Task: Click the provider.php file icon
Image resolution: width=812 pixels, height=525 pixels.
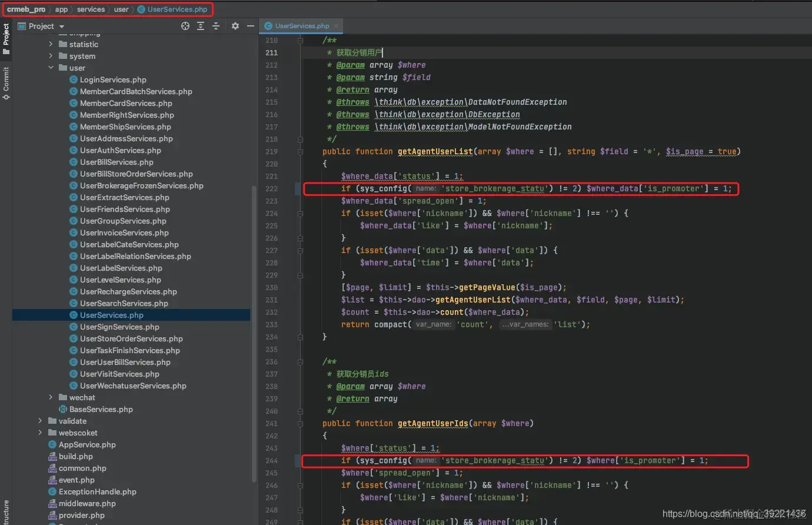Action: [x=52, y=516]
